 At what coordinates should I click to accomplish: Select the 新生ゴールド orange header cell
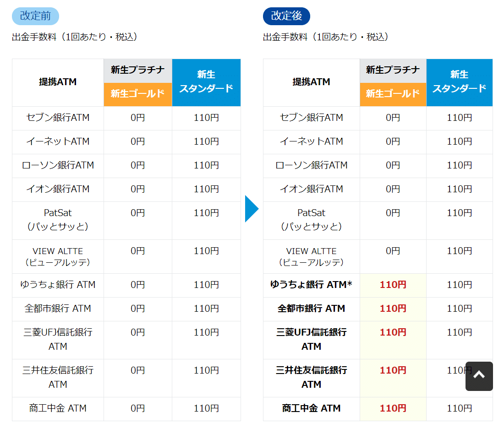pyautogui.click(x=137, y=94)
